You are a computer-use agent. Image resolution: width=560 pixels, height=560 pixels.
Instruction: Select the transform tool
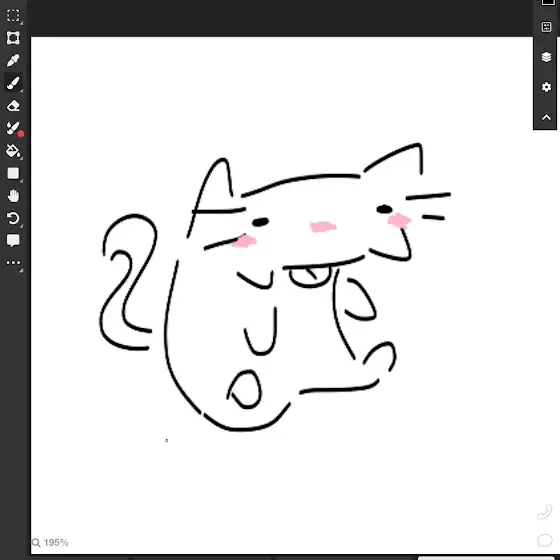click(13, 38)
